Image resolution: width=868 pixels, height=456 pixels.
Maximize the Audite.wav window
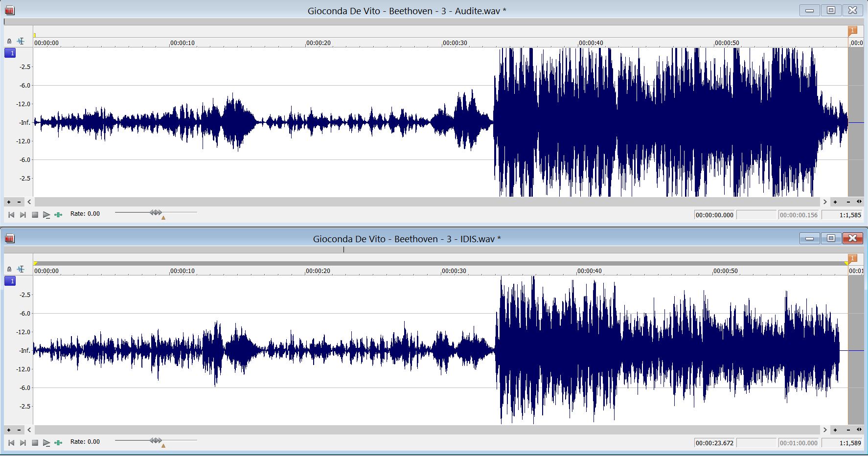[831, 10]
